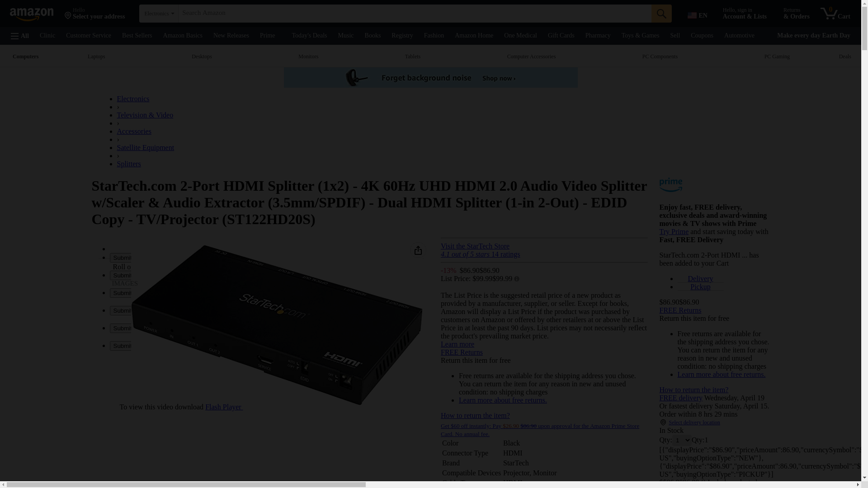Open the All hamburger menu
This screenshot has width=868, height=488.
click(20, 36)
